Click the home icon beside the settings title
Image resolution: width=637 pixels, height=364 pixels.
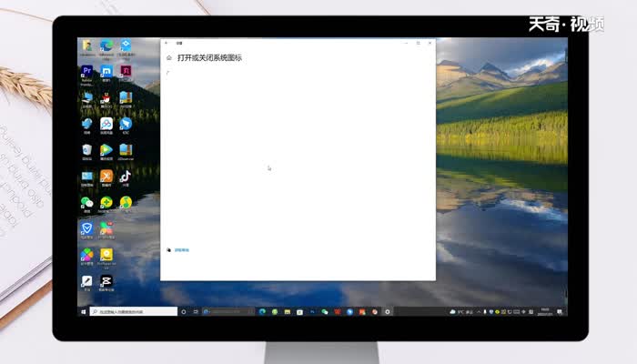pyautogui.click(x=169, y=58)
